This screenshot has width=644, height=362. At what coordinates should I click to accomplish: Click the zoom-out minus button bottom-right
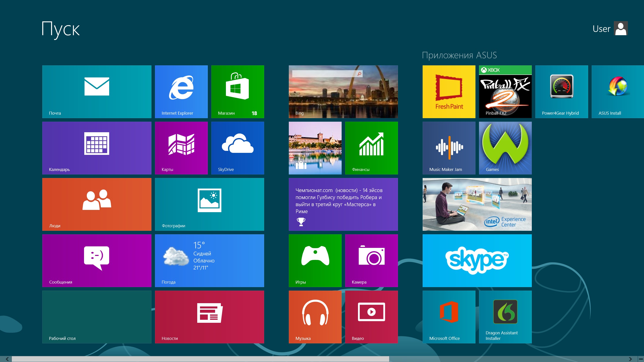(x=641, y=359)
